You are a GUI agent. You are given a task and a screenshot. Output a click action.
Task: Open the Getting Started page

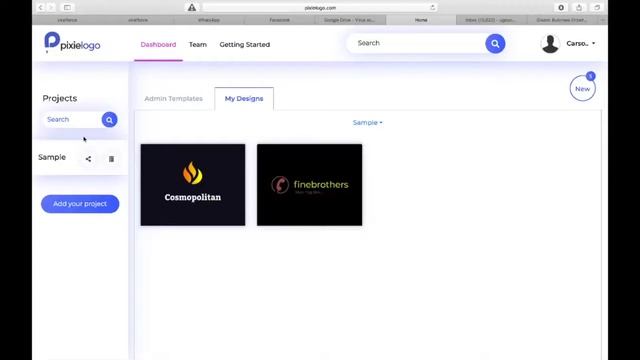pos(244,44)
